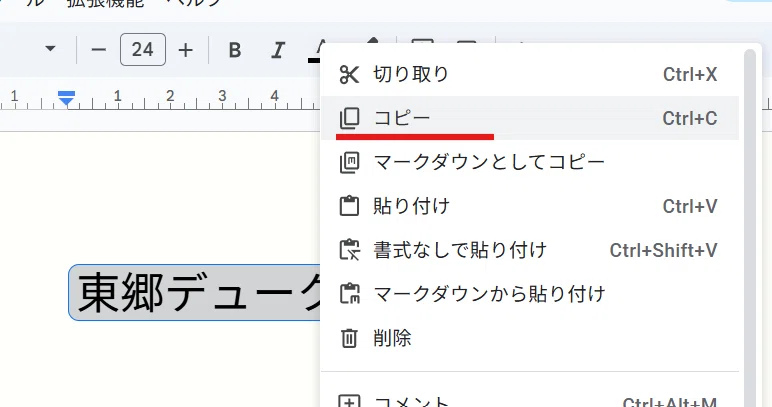Toggle bold formatting in toolbar

point(235,50)
